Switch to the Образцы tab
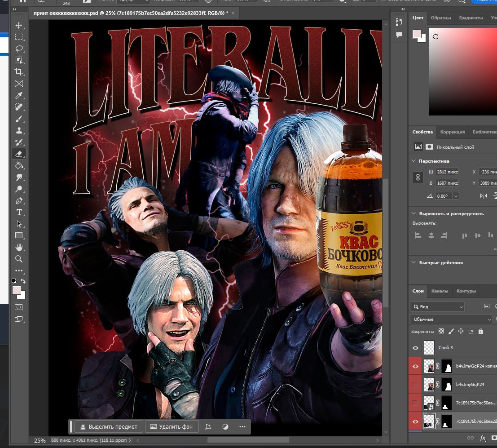The image size is (497, 448). tap(441, 18)
